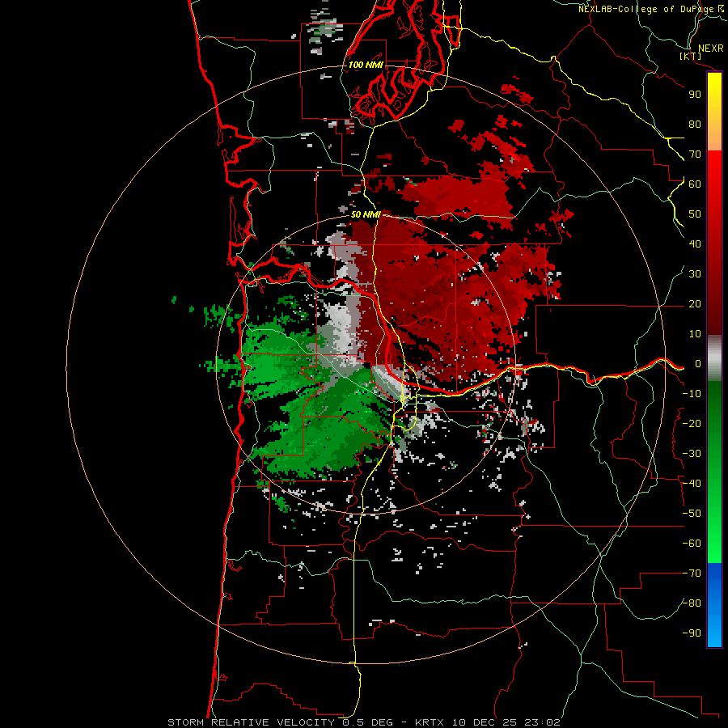Click the gray zero-velocity segment of color bar
728x728 pixels.
(714, 358)
